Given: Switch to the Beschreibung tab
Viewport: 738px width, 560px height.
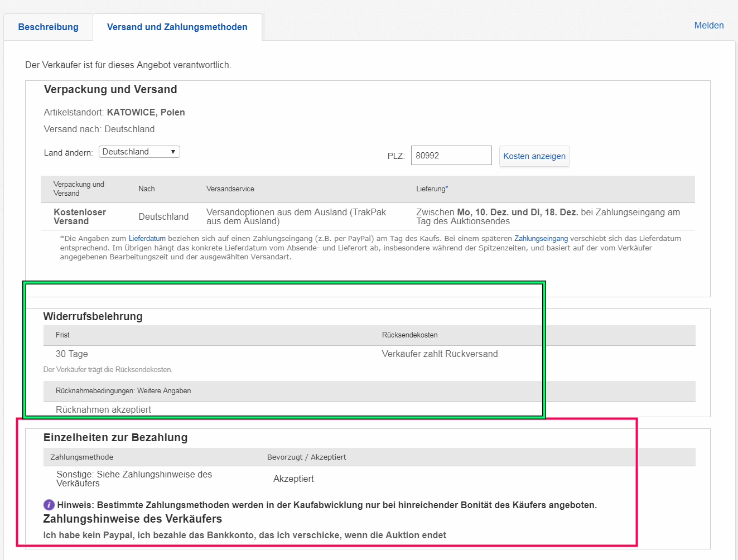Looking at the screenshot, I should click(48, 27).
